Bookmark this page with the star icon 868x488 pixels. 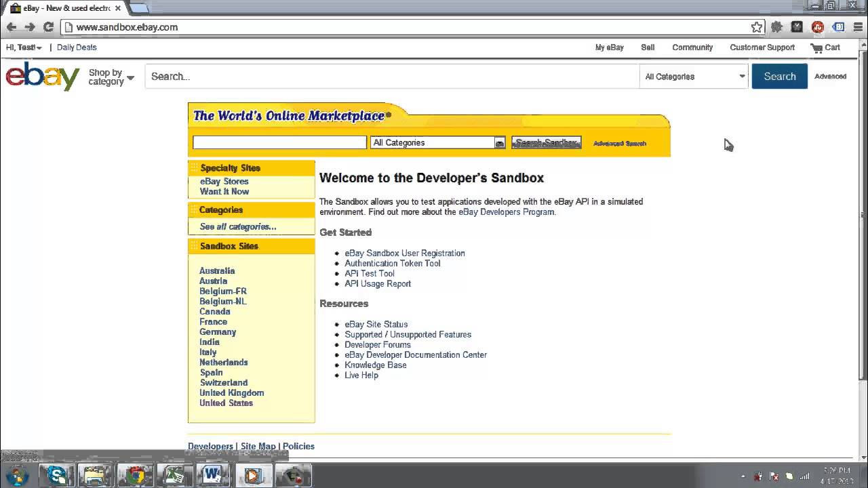click(757, 27)
